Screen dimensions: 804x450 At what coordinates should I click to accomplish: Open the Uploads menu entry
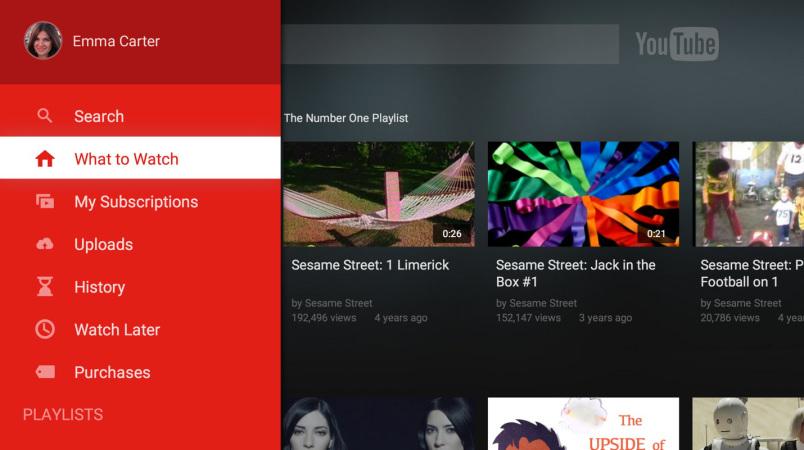[140, 244]
